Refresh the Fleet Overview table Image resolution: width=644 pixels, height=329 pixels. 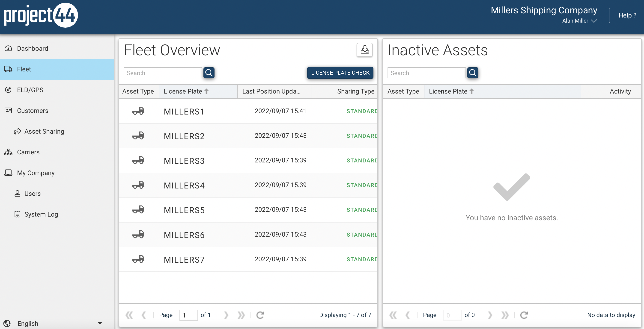[260, 315]
